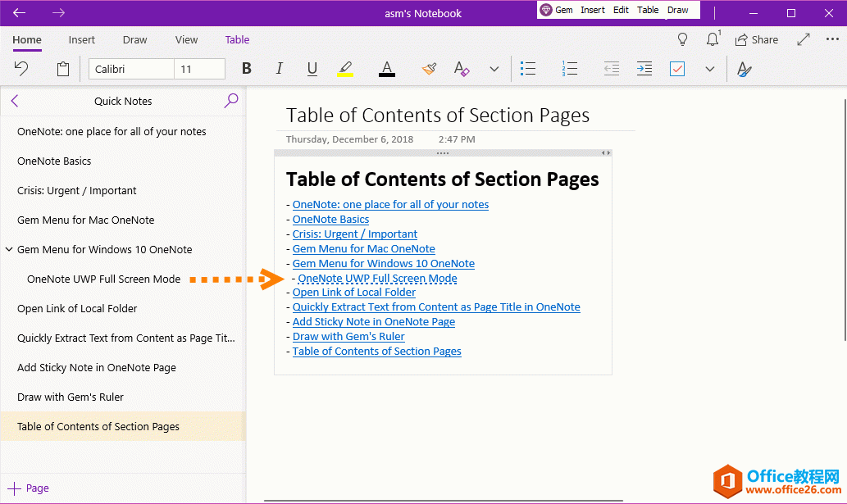
Task: Undo the last action
Action: click(21, 69)
